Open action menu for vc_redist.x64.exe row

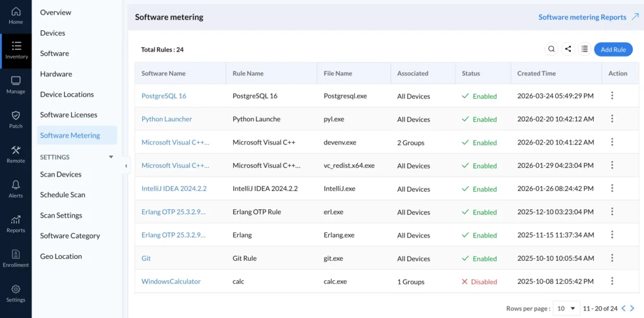coord(612,165)
